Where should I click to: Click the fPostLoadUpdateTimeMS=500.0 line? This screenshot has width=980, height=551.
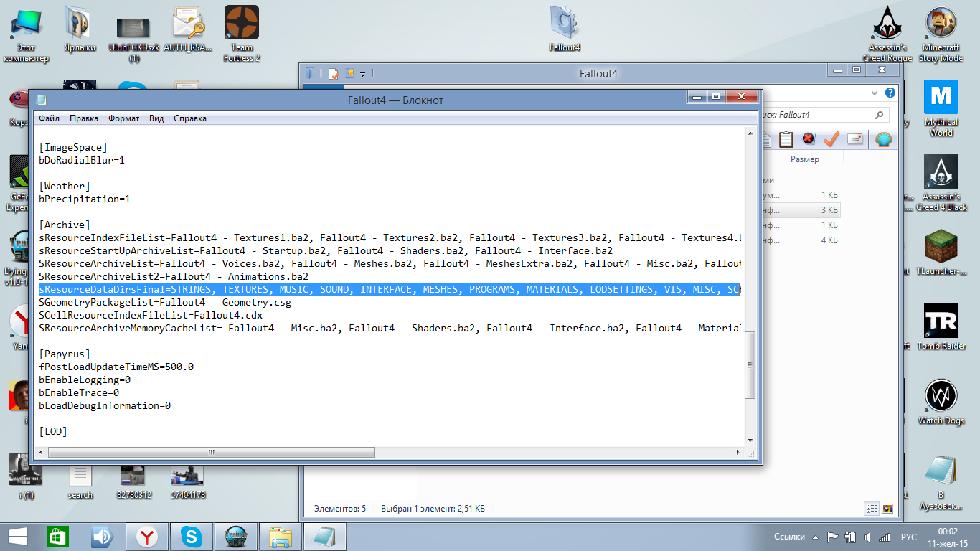tap(116, 367)
